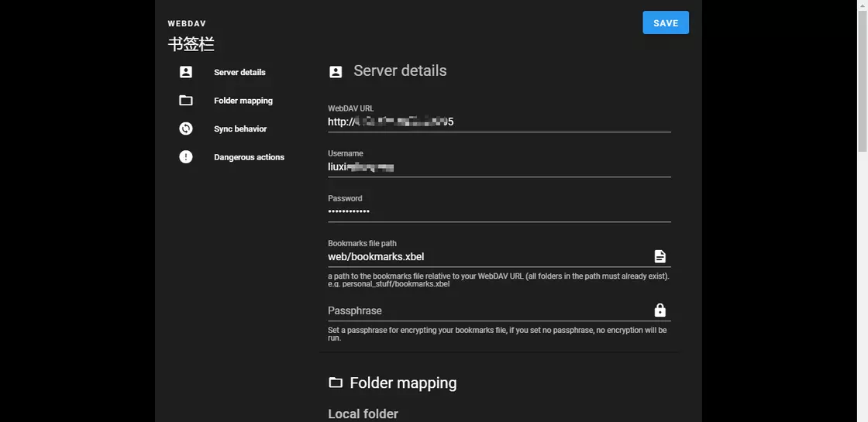This screenshot has height=422, width=868.
Task: Click the Local folder subheading
Action: (x=363, y=413)
